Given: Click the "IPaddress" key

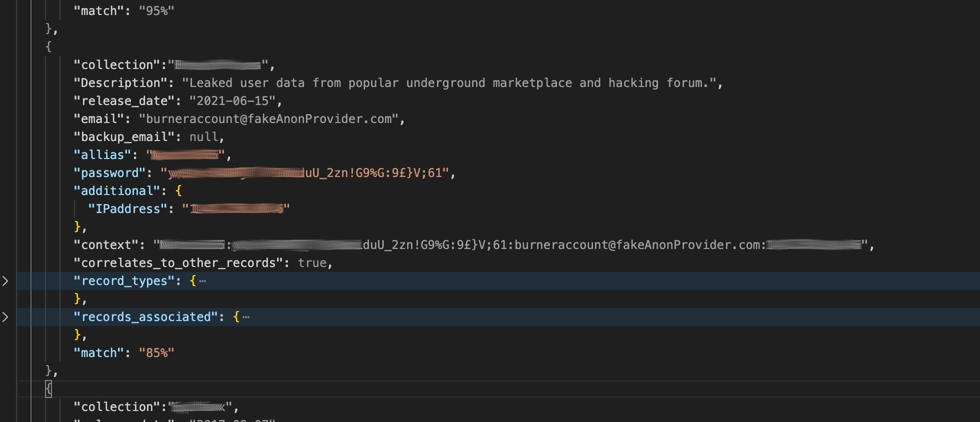Looking at the screenshot, I should click(127, 209).
